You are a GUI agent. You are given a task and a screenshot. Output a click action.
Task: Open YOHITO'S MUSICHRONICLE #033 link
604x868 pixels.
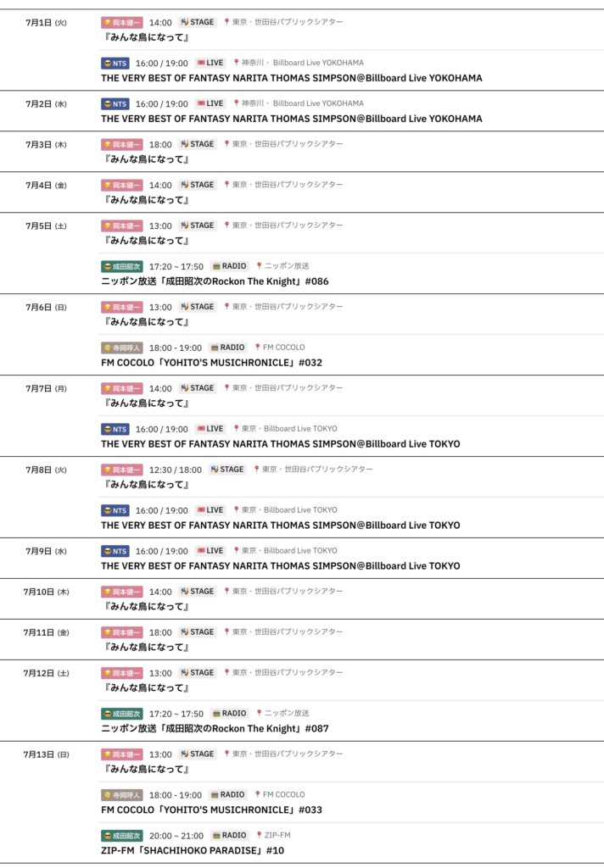[211, 810]
